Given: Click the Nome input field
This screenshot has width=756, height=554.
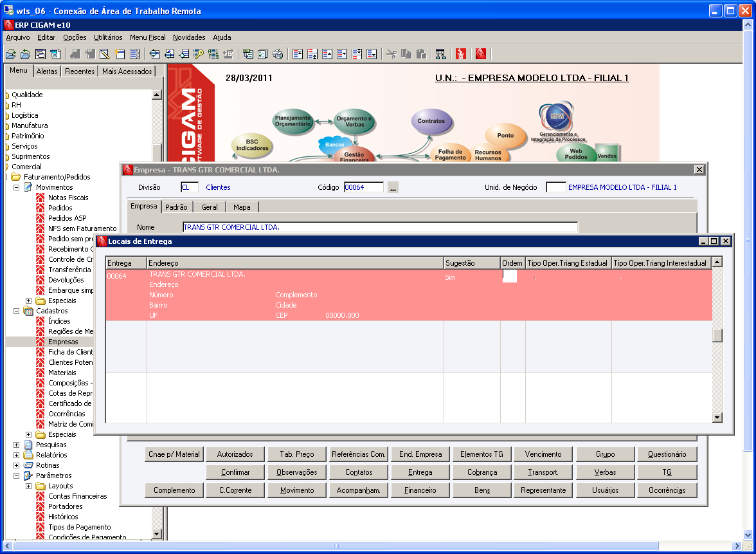Looking at the screenshot, I should 380,227.
